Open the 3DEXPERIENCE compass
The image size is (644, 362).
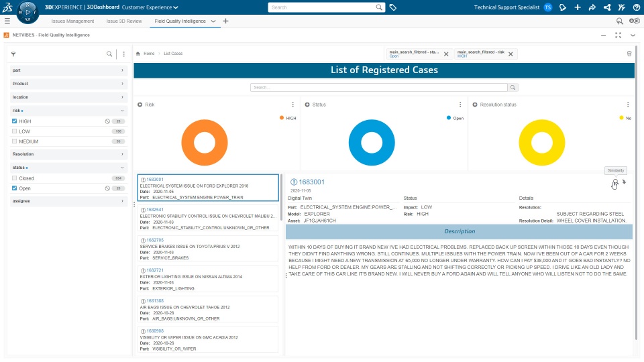point(28,12)
